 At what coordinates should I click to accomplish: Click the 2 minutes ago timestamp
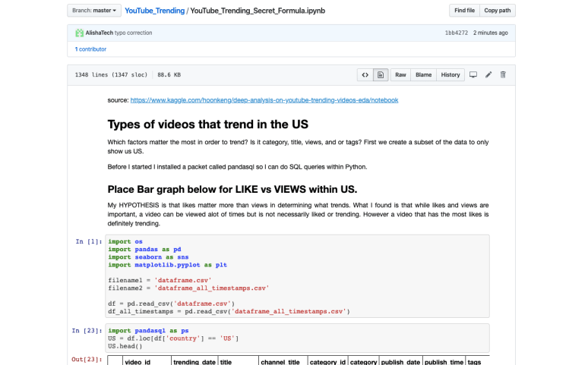coord(491,33)
